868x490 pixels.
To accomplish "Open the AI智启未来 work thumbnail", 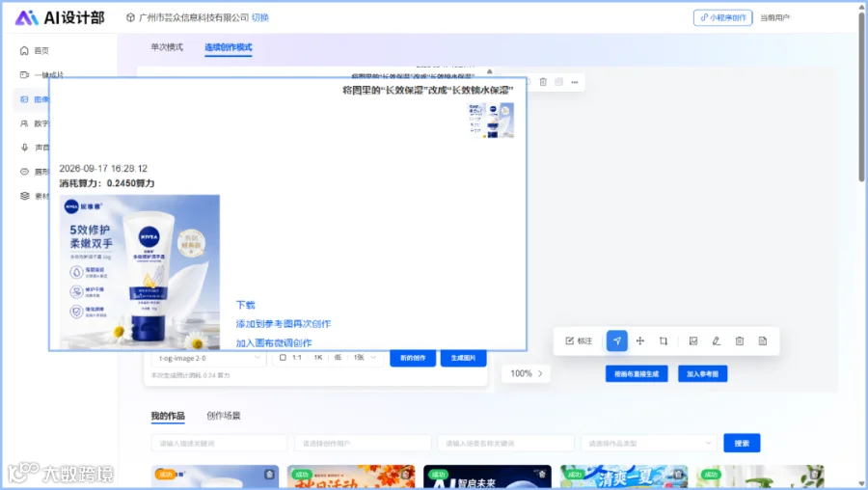I will pyautogui.click(x=487, y=476).
